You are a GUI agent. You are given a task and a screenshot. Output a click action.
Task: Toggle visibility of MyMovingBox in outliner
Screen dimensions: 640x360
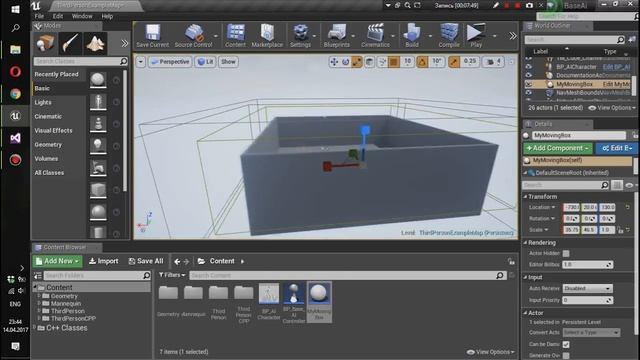pyautogui.click(x=529, y=84)
